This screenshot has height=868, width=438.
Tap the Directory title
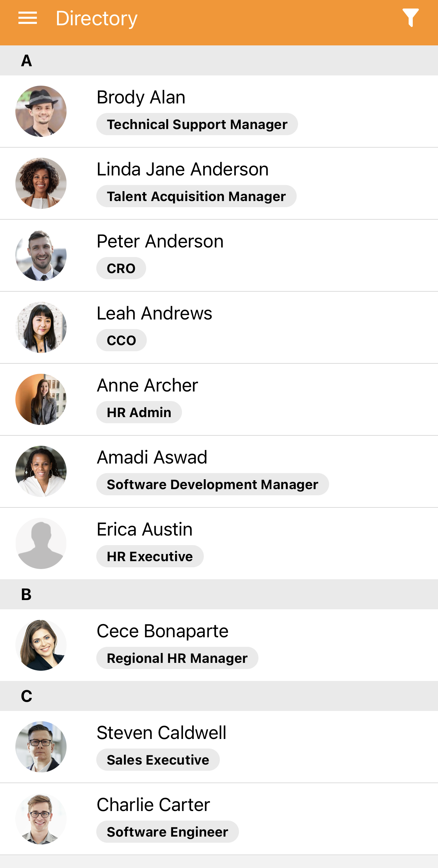pyautogui.click(x=97, y=18)
